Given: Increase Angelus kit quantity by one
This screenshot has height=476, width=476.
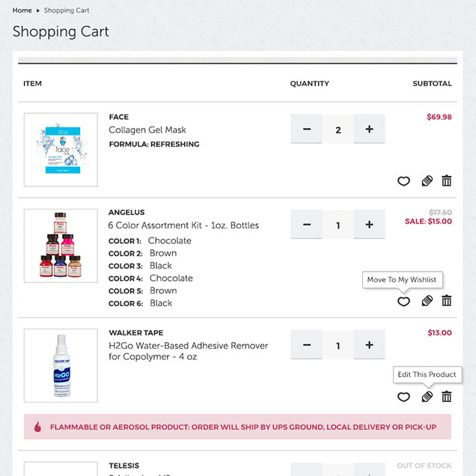Looking at the screenshot, I should [x=369, y=225].
